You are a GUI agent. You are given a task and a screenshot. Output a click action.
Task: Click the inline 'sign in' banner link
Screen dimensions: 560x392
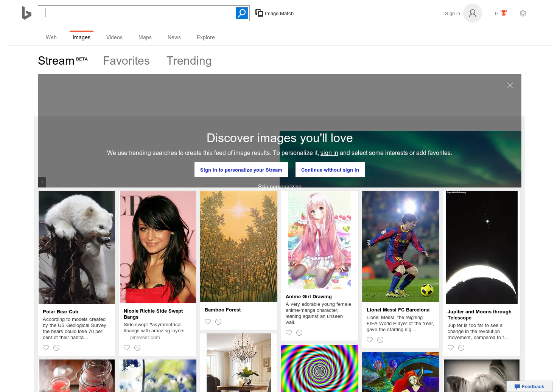click(329, 153)
